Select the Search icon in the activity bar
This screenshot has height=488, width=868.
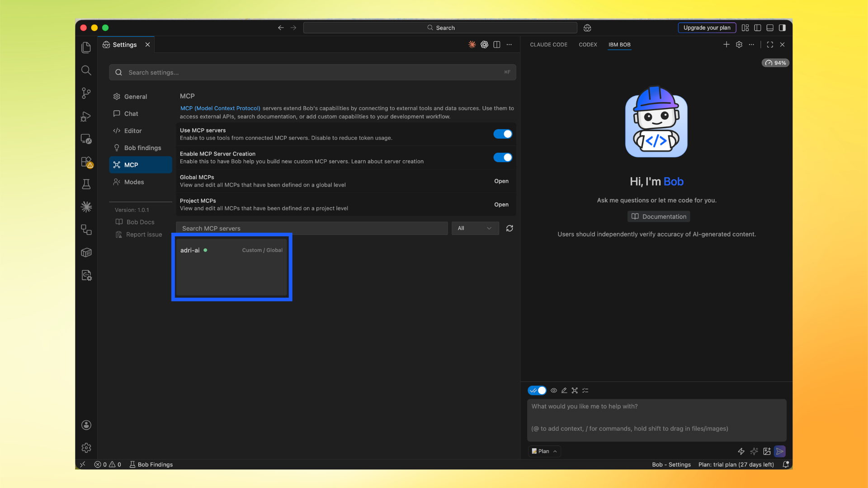tap(86, 70)
